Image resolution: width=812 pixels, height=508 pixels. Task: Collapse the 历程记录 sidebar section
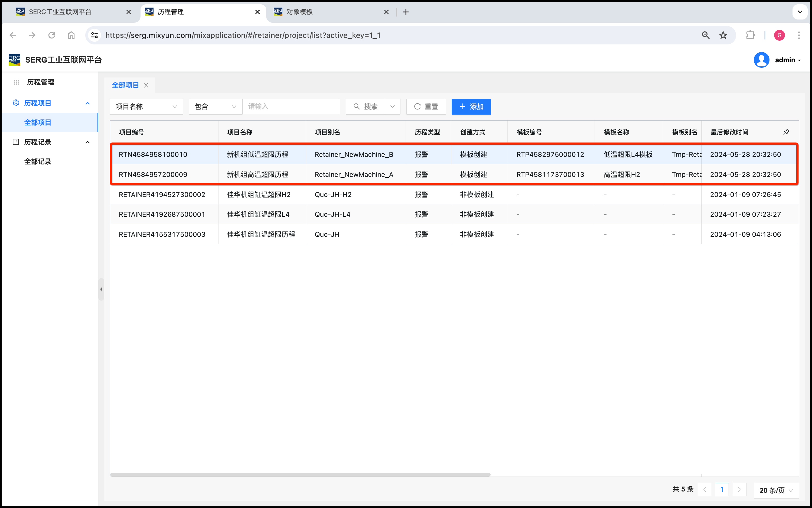[x=88, y=142]
